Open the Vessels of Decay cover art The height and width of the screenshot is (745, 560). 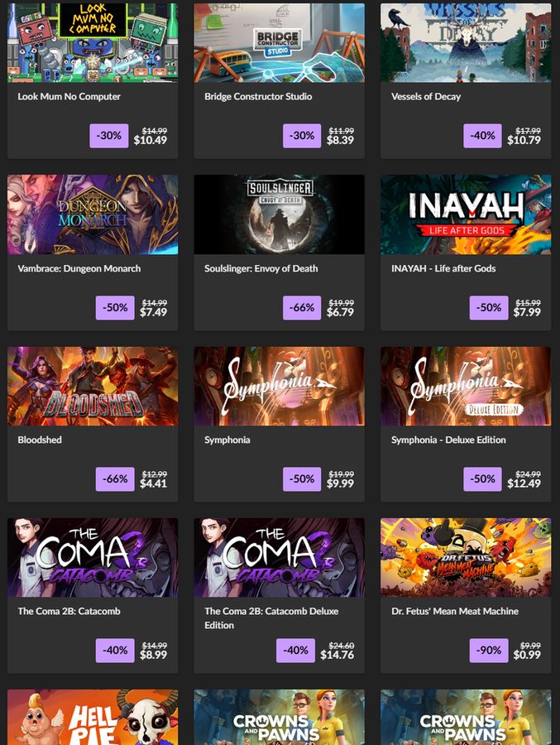pos(466,43)
